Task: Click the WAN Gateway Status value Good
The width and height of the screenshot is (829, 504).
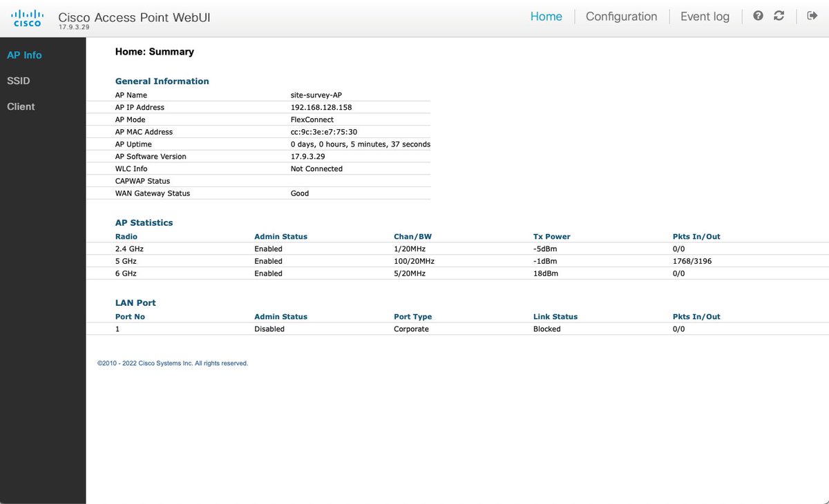Action: click(x=300, y=193)
